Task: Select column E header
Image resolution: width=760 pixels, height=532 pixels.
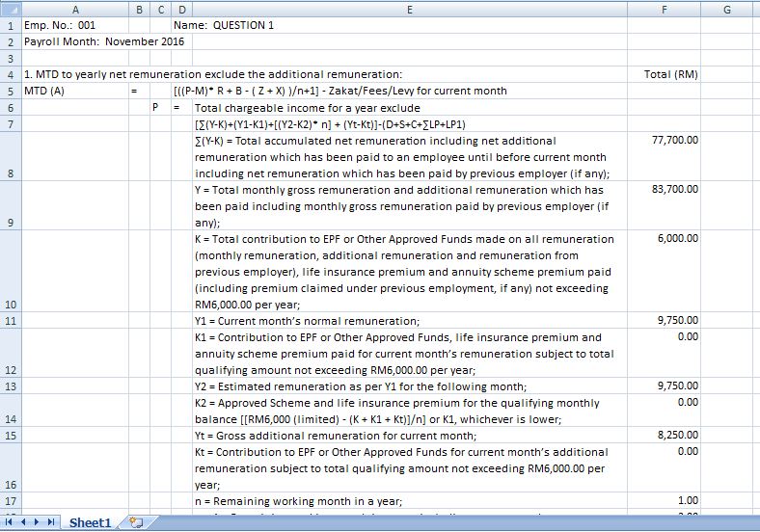Action: 410,10
